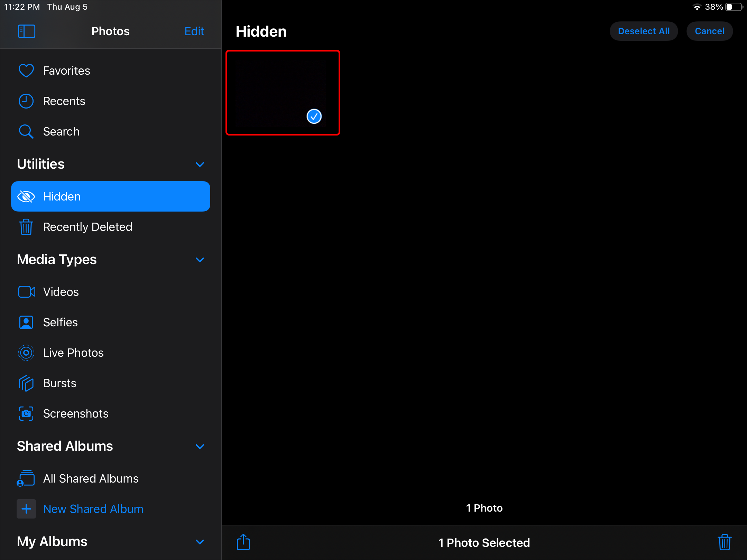Open Search magnifier in sidebar

(26, 131)
